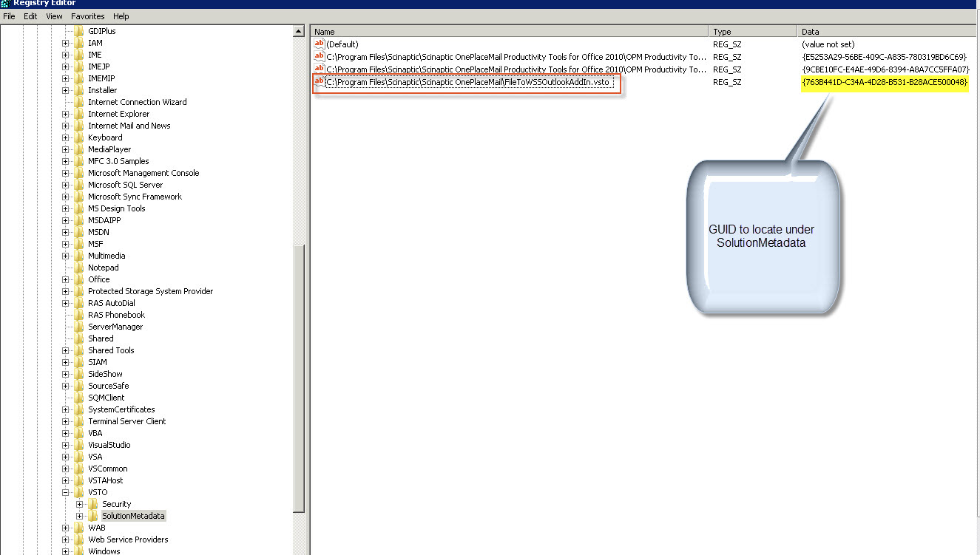The width and height of the screenshot is (980, 555).
Task: Open the View menu
Action: pos(54,16)
